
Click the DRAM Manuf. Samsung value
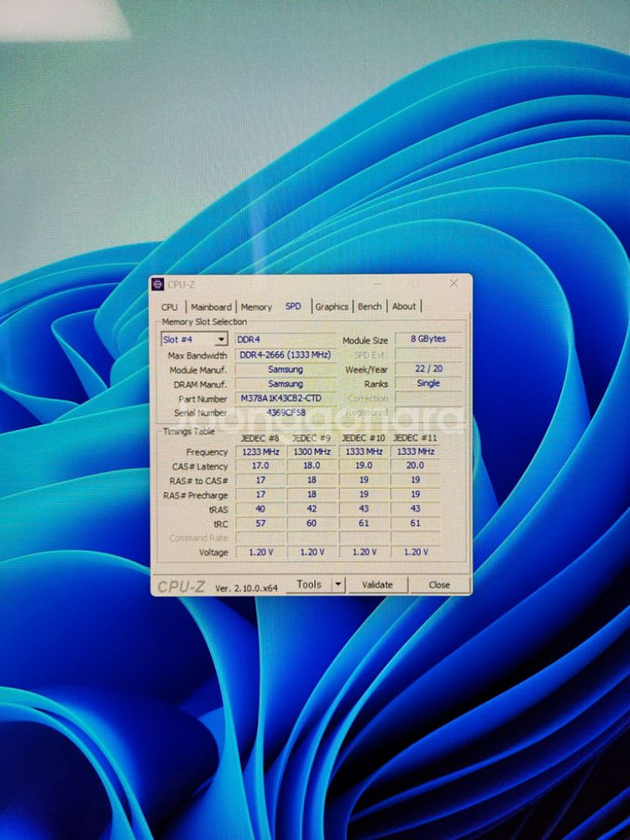click(x=286, y=384)
